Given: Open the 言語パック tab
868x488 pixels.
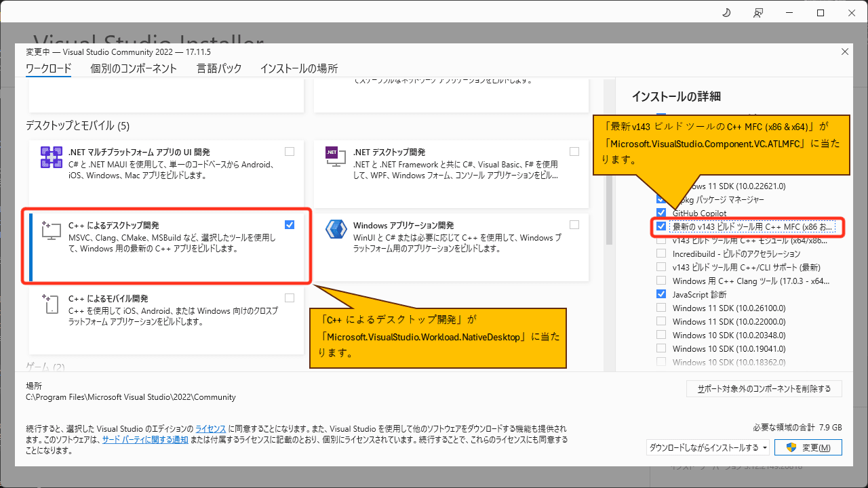Looking at the screenshot, I should (219, 68).
